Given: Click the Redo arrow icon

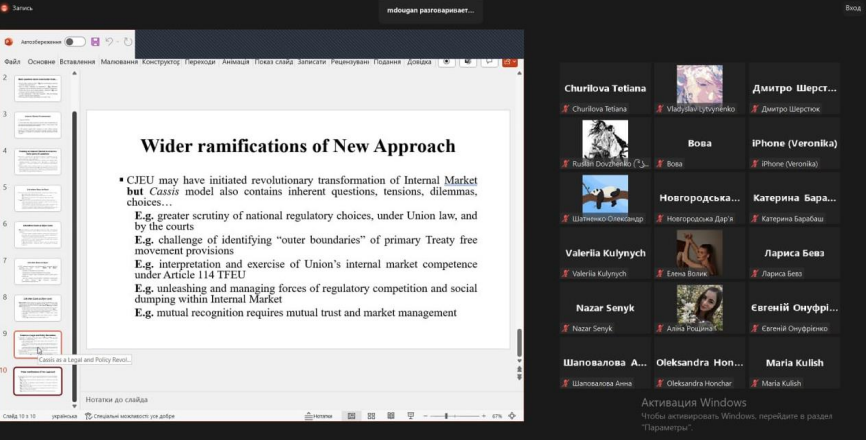Looking at the screenshot, I should (x=128, y=42).
